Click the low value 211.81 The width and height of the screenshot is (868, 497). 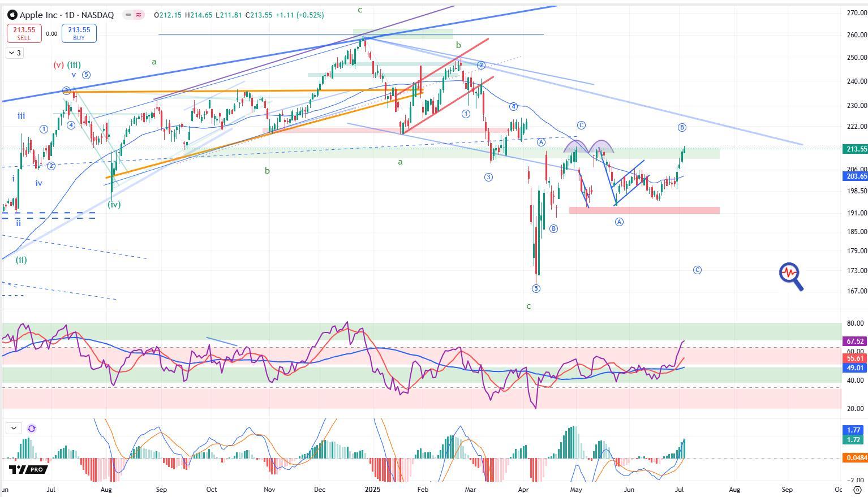(230, 15)
